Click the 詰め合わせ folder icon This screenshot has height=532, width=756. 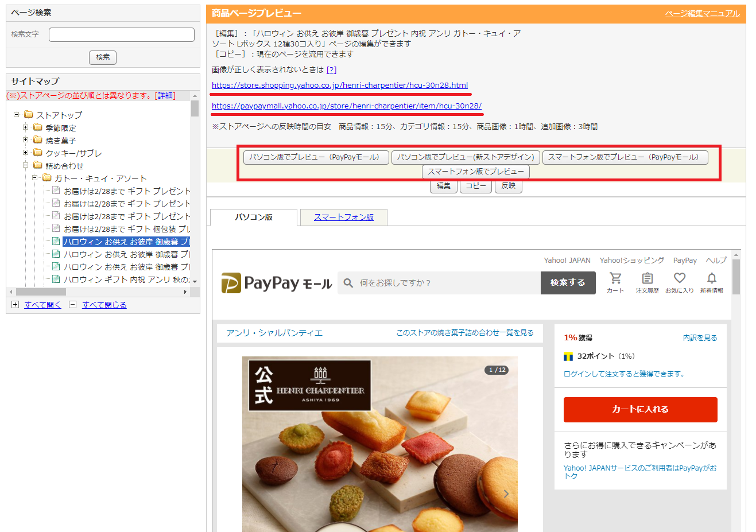point(38,165)
